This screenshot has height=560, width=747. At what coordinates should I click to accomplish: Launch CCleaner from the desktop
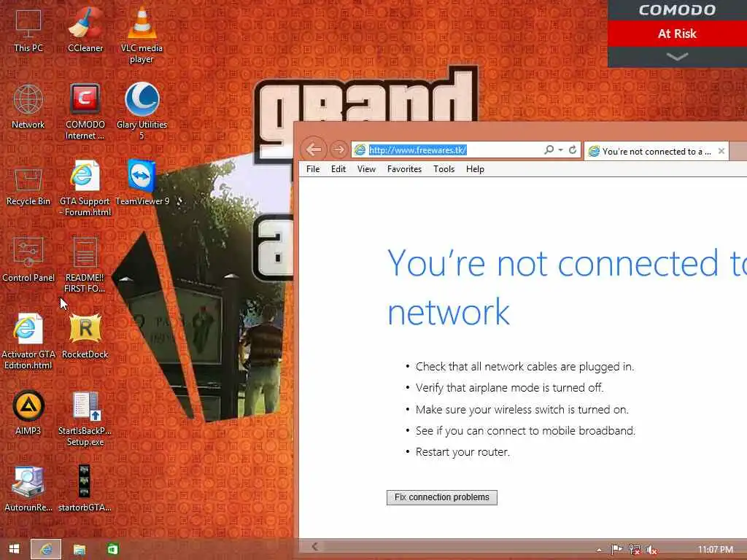(85, 30)
